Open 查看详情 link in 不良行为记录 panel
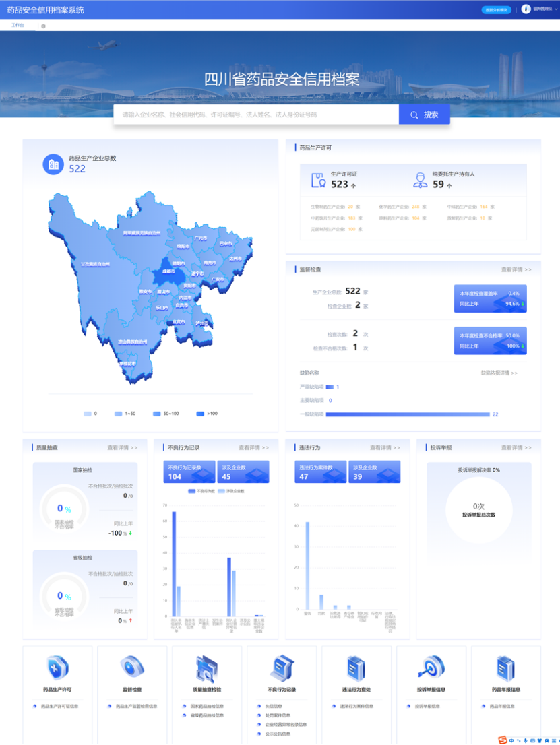This screenshot has height=745, width=560. tap(253, 447)
